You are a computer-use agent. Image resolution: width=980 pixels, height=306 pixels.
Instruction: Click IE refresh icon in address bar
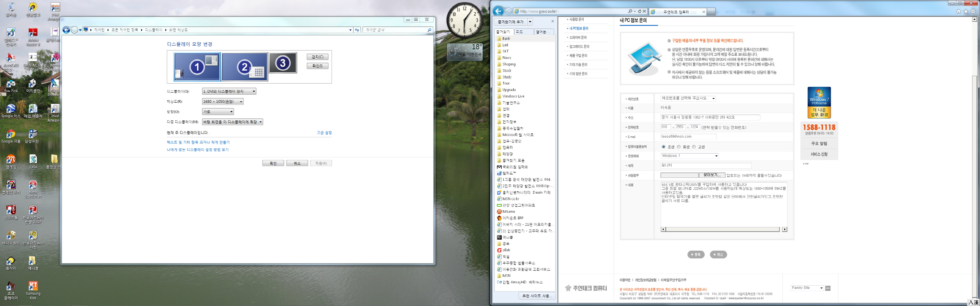click(639, 11)
